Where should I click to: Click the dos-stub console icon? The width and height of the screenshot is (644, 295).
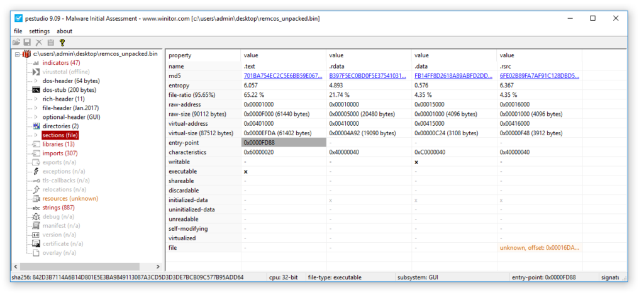[36, 90]
